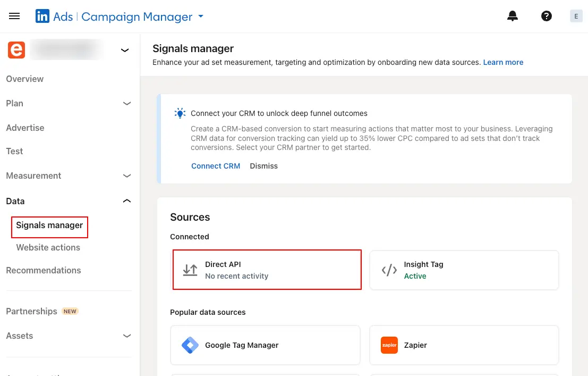
Task: Expand the account switcher chevron
Action: point(125,51)
